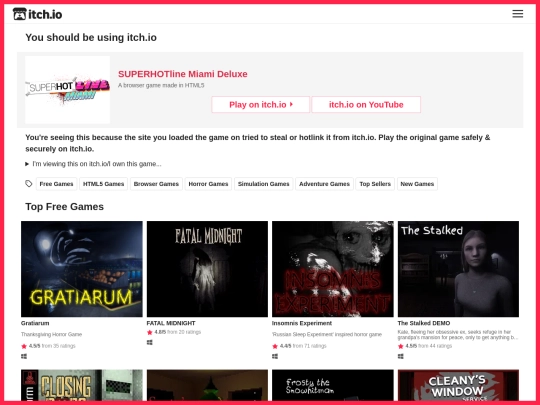This screenshot has height=405, width=540.
Task: Click the rating star under Gratiarum
Action: click(x=24, y=346)
